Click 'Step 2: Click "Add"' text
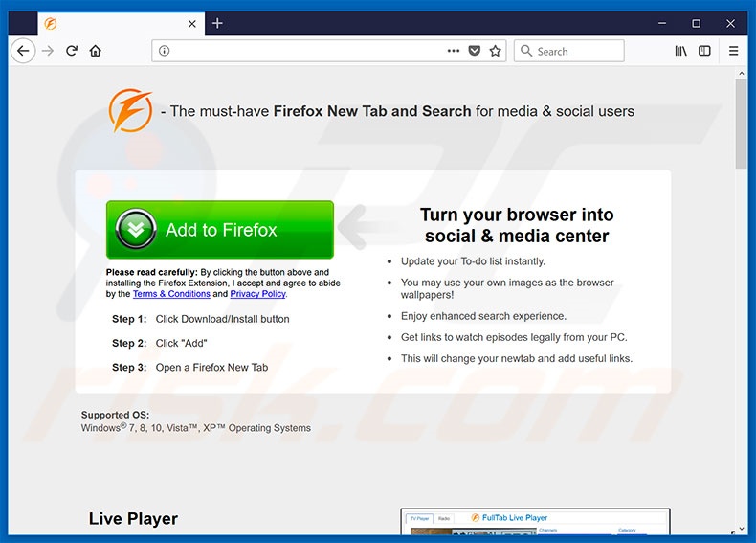 coord(159,343)
